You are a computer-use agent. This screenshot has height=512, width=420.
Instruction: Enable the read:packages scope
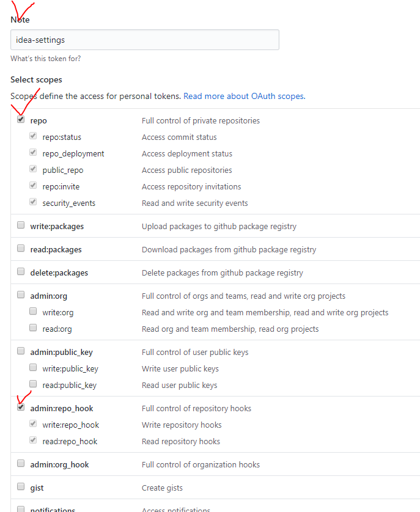point(21,248)
